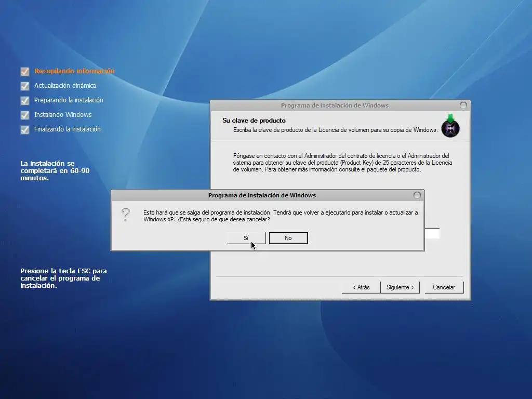Close the confirmation dialog via round title button
The image size is (532, 399).
tap(417, 195)
